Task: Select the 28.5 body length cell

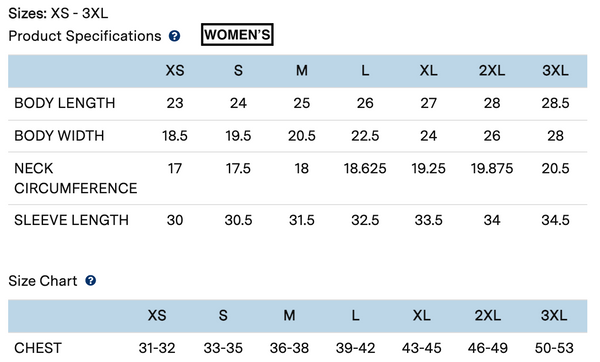Action: point(555,103)
